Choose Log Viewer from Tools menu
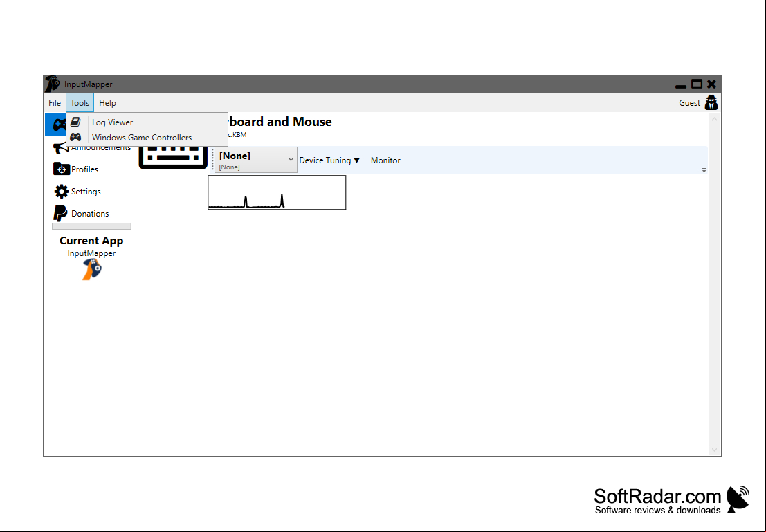This screenshot has height=532, width=766. (x=147, y=122)
